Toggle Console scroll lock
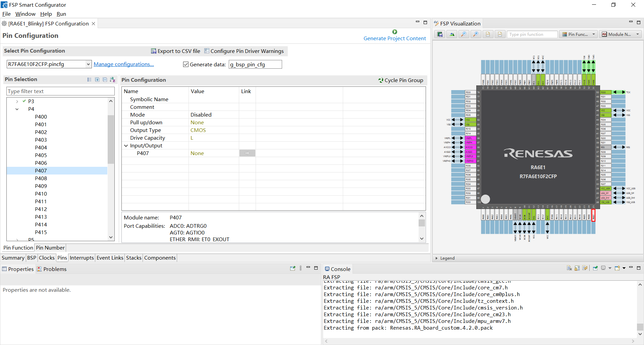The width and height of the screenshot is (644, 345). click(x=577, y=268)
